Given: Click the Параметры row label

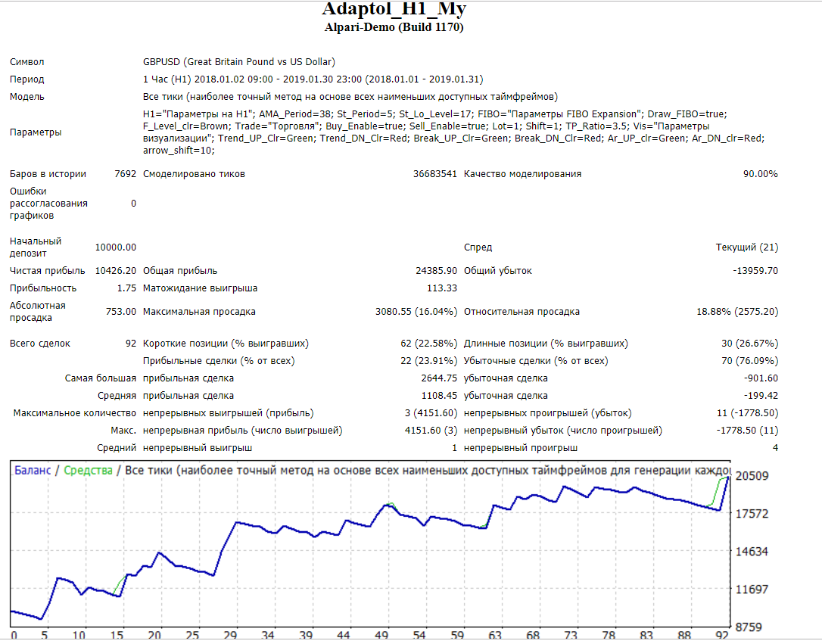Looking at the screenshot, I should pos(35,132).
